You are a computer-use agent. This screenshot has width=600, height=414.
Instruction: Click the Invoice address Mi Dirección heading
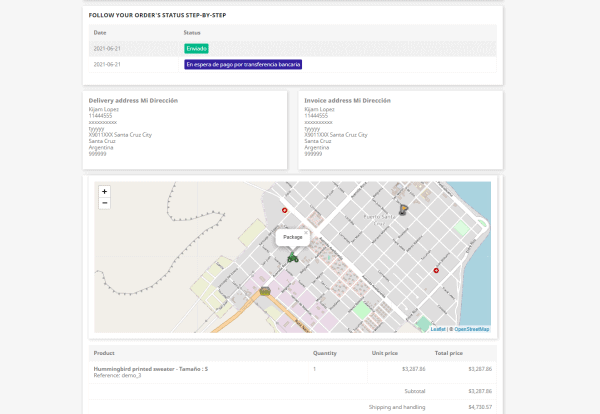coord(347,101)
